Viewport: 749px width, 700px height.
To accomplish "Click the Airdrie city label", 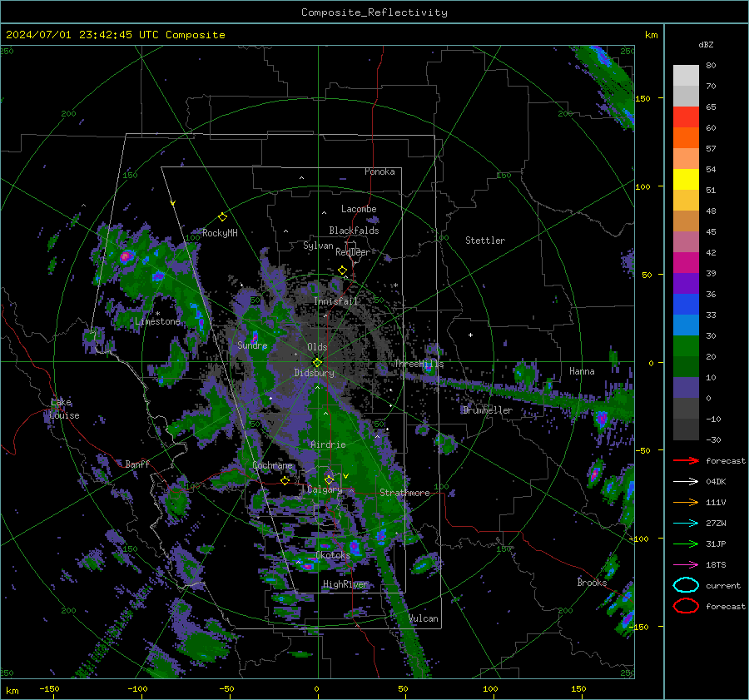I will point(328,444).
